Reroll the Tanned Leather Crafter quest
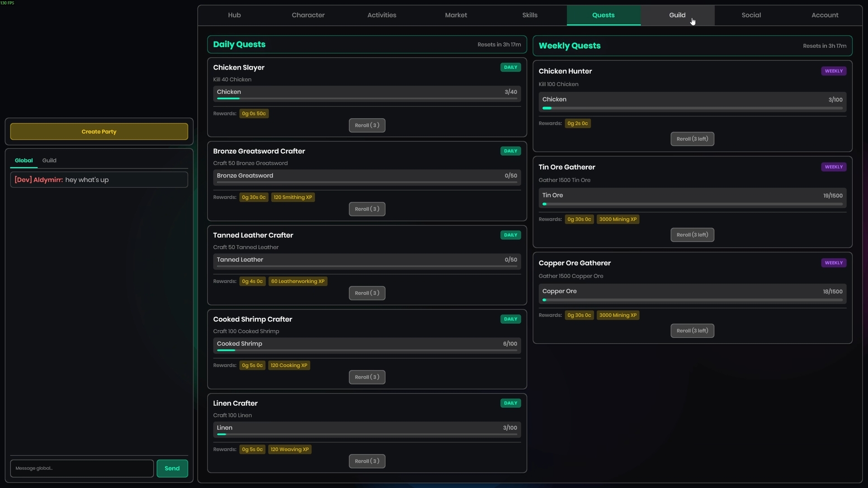Image resolution: width=868 pixels, height=488 pixels. tap(367, 293)
